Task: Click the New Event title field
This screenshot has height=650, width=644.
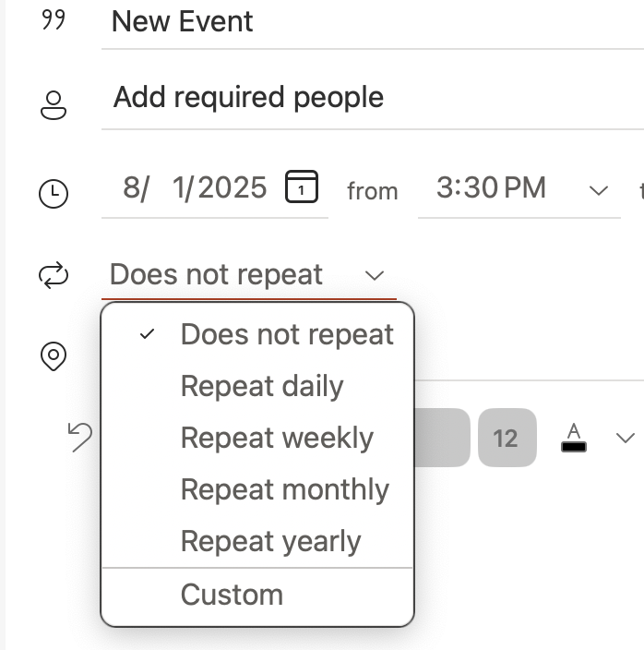Action: pyautogui.click(x=369, y=21)
